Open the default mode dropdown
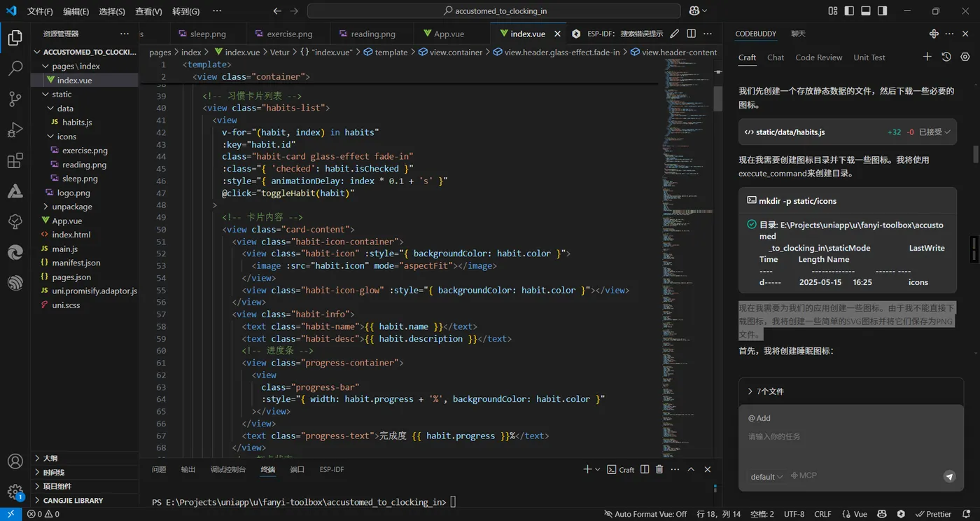The height and width of the screenshot is (521, 980). coord(766,477)
